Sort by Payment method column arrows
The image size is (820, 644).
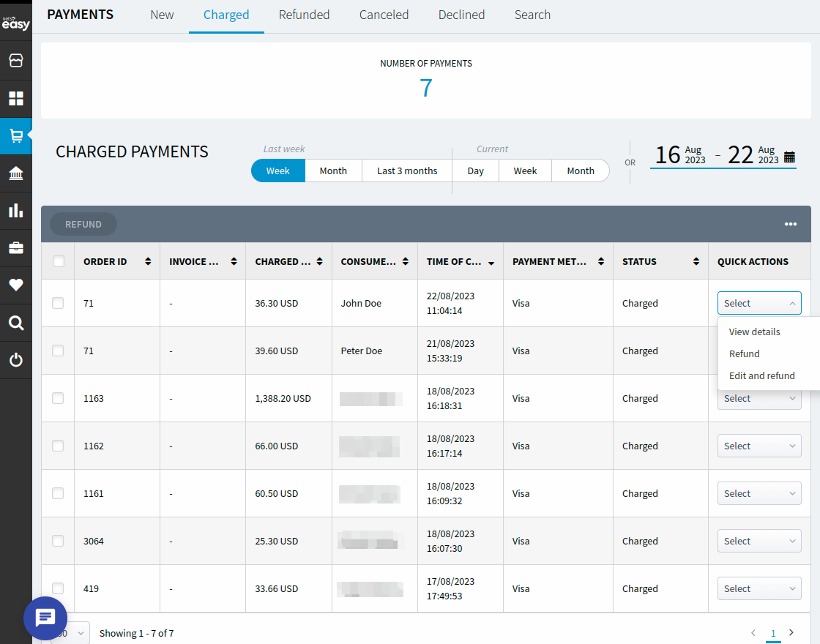click(x=601, y=261)
